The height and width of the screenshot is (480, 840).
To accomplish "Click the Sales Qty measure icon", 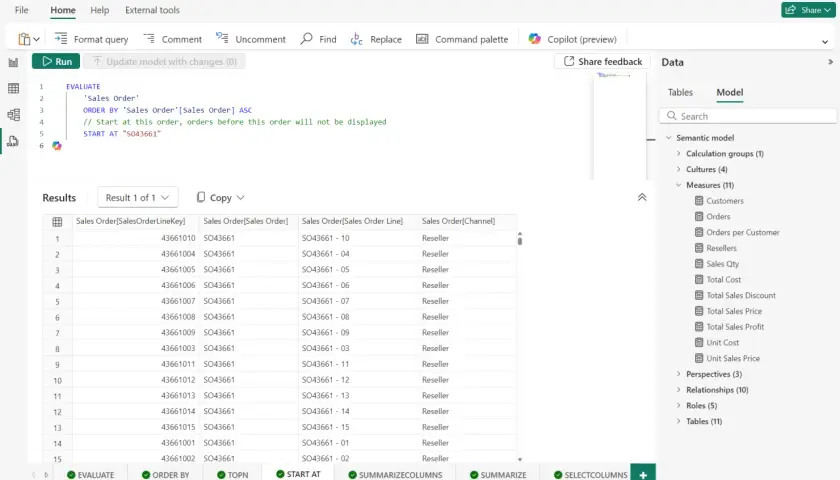I will coord(699,264).
